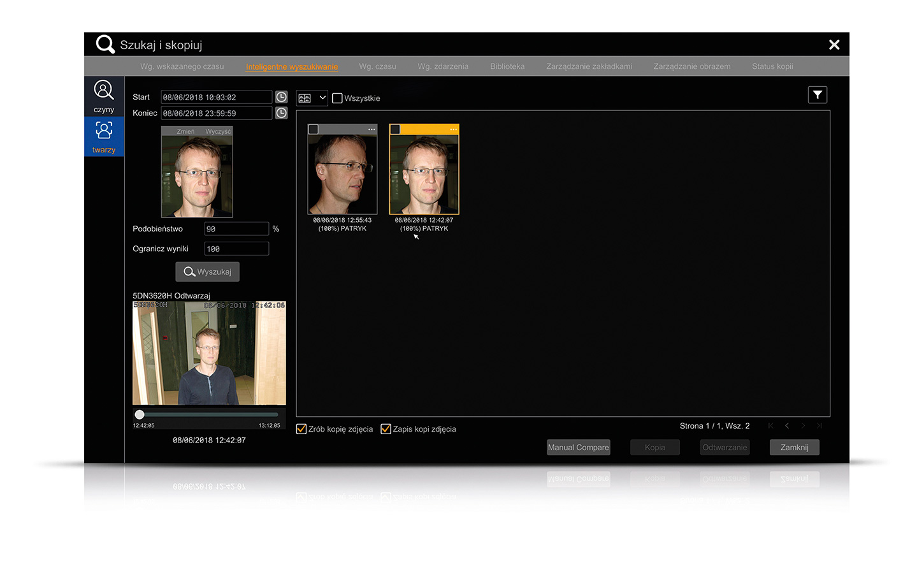Click Zmień above the reference face

point(185,131)
